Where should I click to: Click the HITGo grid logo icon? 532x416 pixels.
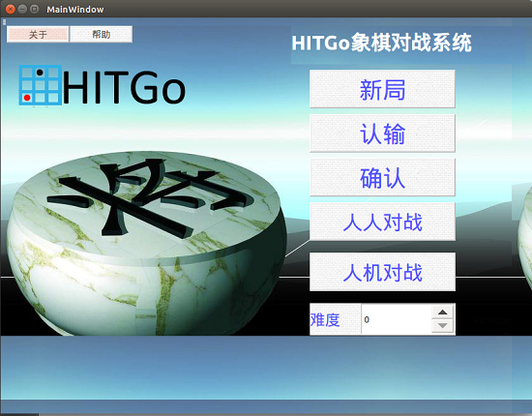(x=41, y=85)
